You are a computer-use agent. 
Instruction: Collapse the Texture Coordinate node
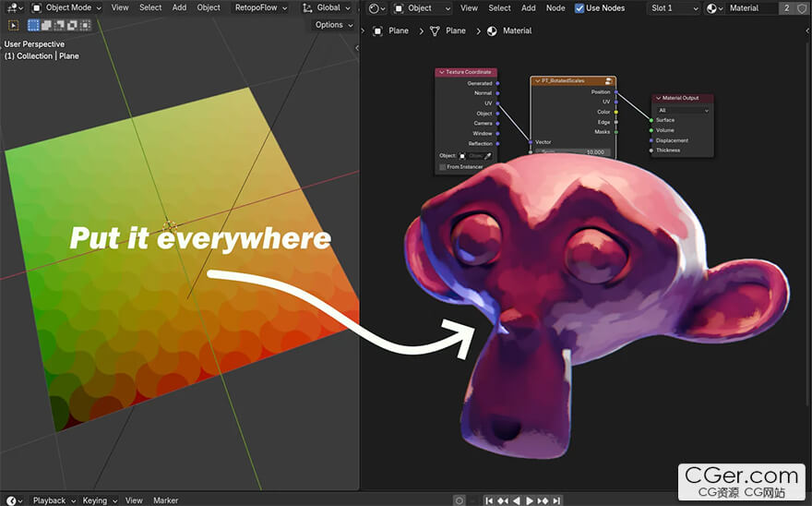[x=442, y=72]
